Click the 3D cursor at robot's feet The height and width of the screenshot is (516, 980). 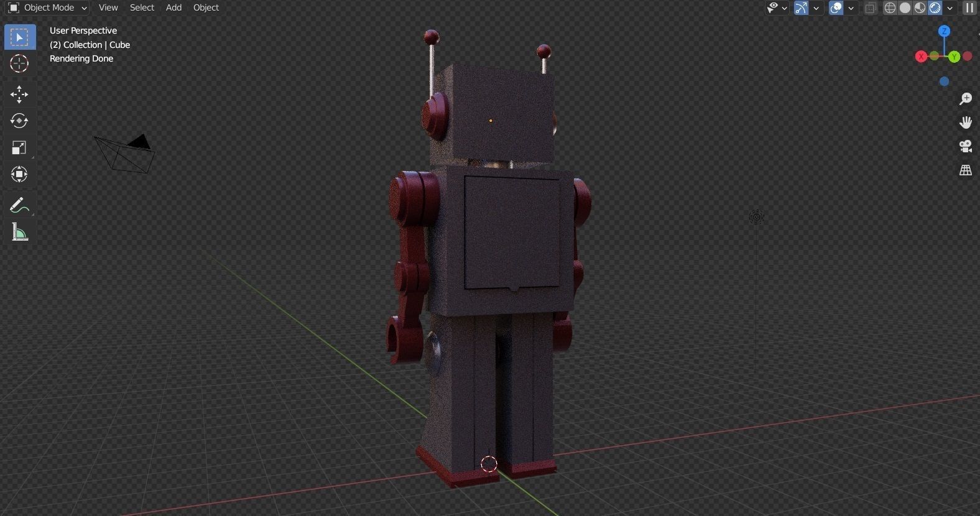[489, 464]
